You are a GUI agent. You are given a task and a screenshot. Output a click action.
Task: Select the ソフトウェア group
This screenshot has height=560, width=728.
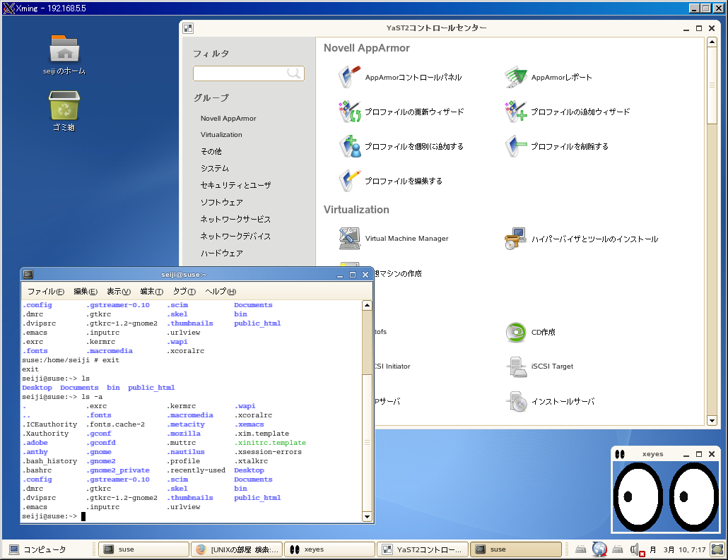tap(221, 202)
